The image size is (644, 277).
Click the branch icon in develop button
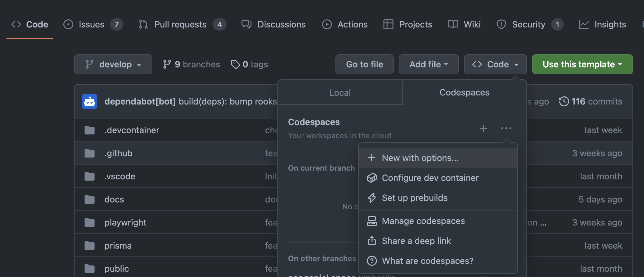point(90,64)
